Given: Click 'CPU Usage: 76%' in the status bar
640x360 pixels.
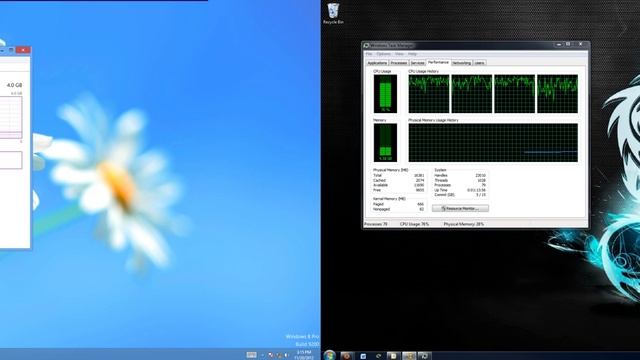Looking at the screenshot, I should coord(414,224).
